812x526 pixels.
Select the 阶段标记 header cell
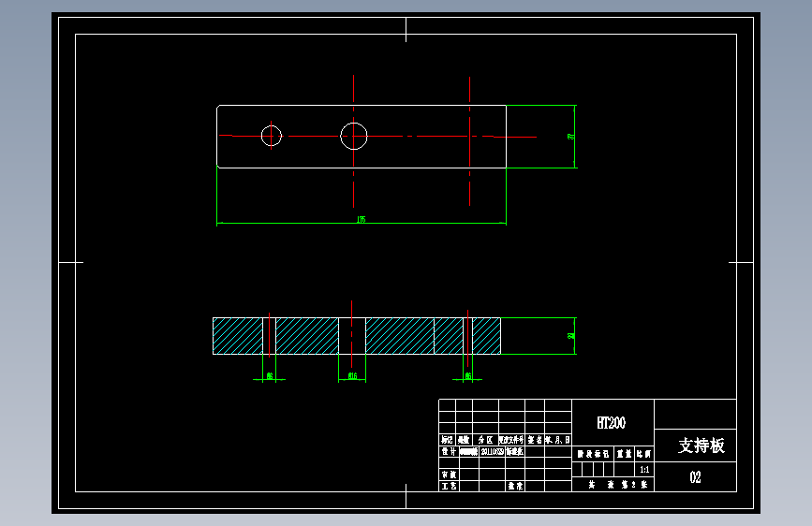(593, 454)
